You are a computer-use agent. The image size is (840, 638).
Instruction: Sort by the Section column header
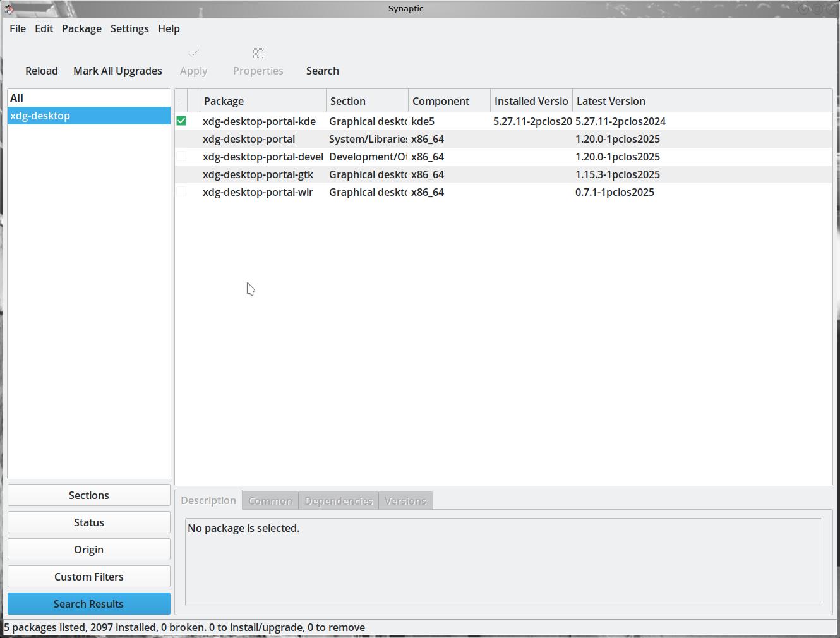click(368, 101)
